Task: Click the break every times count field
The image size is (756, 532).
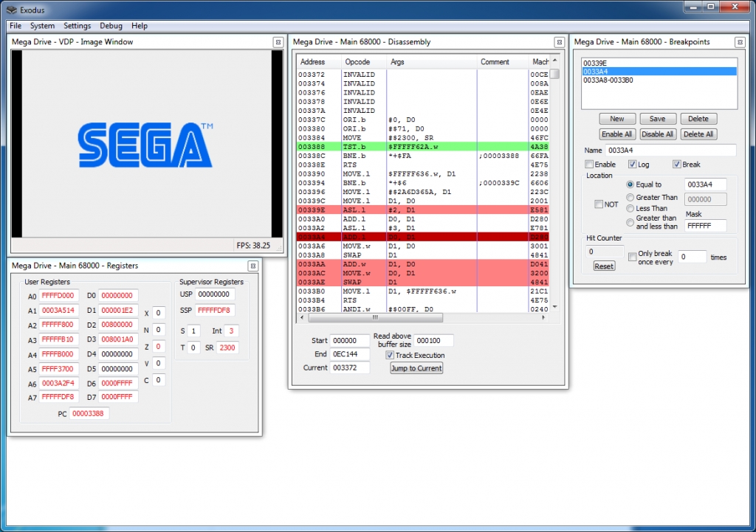Action: point(692,257)
